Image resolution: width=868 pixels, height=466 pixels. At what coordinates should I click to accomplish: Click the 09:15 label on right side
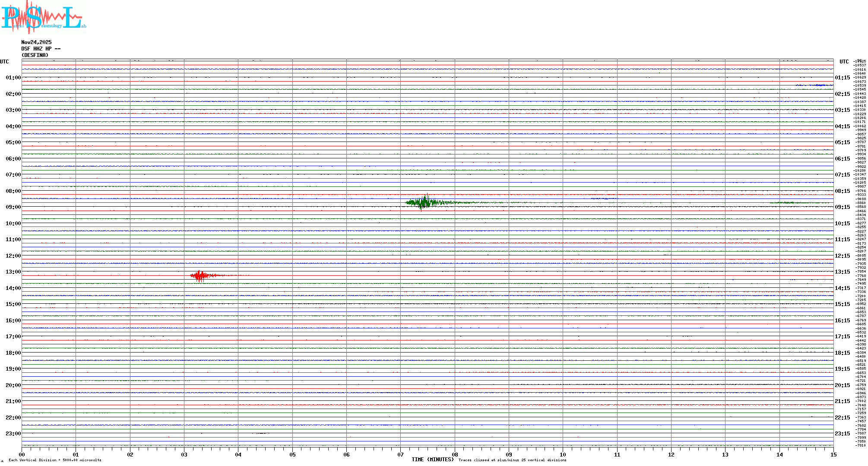pos(842,207)
